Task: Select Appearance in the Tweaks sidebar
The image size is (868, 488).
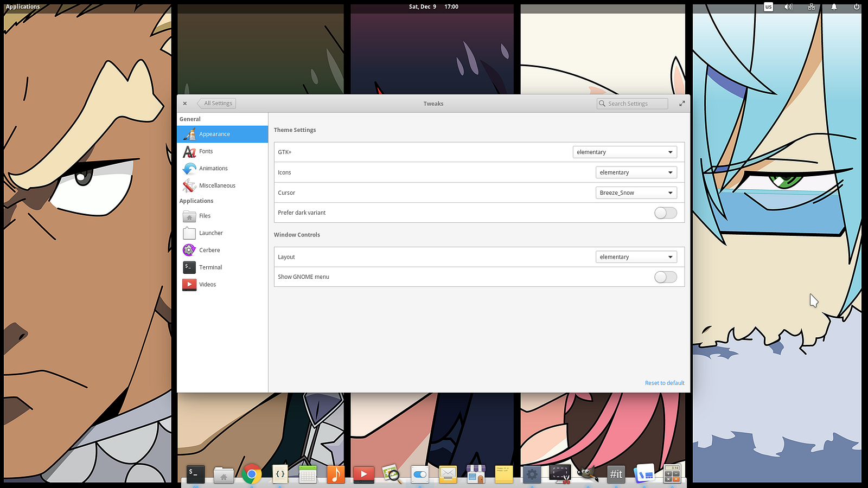Action: (x=222, y=134)
